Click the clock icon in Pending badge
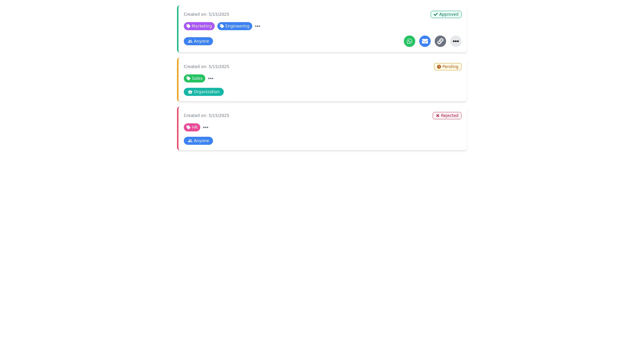Screen dimensions: 644x362 (x=439, y=67)
